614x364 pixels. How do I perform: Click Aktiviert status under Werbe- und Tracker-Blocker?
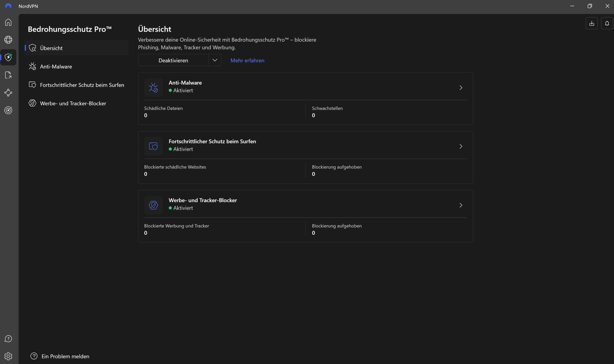(x=181, y=208)
